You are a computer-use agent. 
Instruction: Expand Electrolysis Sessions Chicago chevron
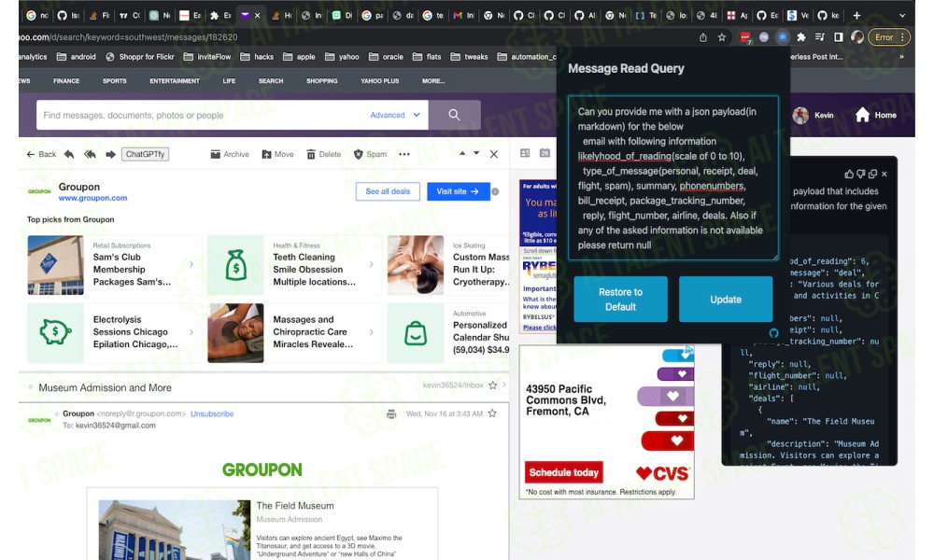tap(191, 332)
